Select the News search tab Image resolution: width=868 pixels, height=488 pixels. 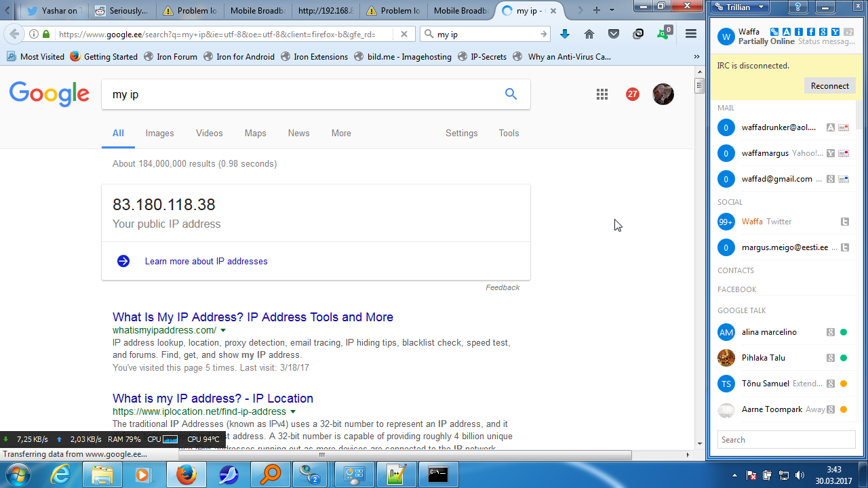click(x=298, y=134)
